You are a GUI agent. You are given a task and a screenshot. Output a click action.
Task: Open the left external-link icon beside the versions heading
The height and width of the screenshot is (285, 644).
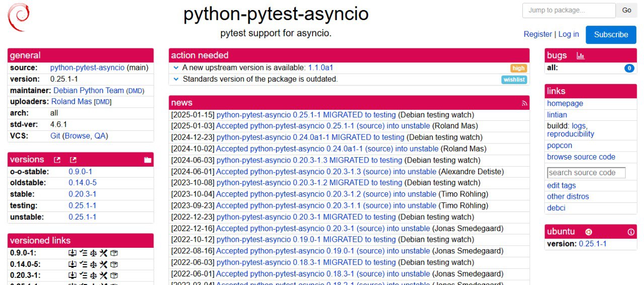[x=57, y=160]
